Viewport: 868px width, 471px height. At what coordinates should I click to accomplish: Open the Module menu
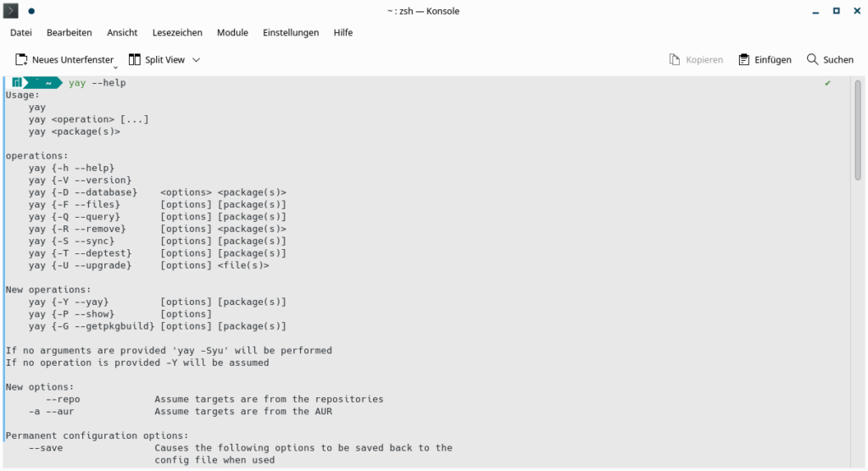[x=232, y=33]
